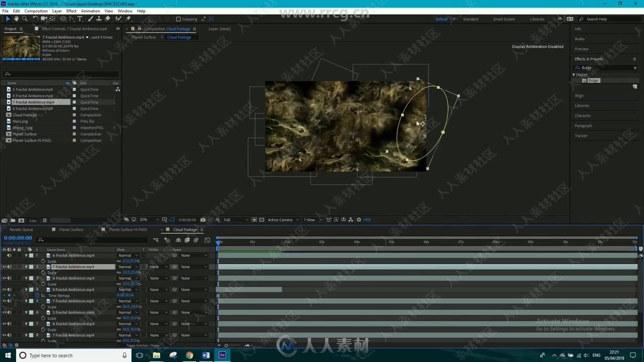Open the Active Camera view dropdown
644x362 pixels.
coord(283,220)
